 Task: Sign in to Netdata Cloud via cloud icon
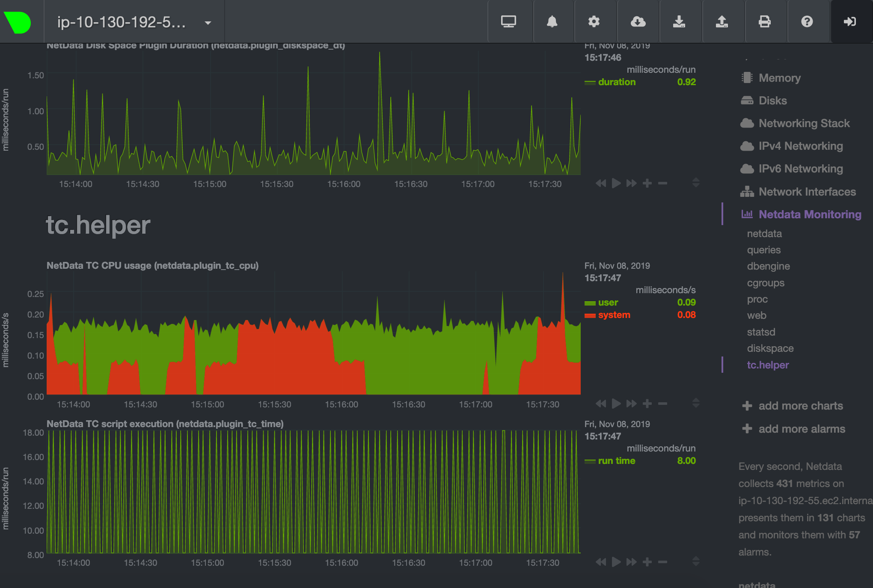638,21
